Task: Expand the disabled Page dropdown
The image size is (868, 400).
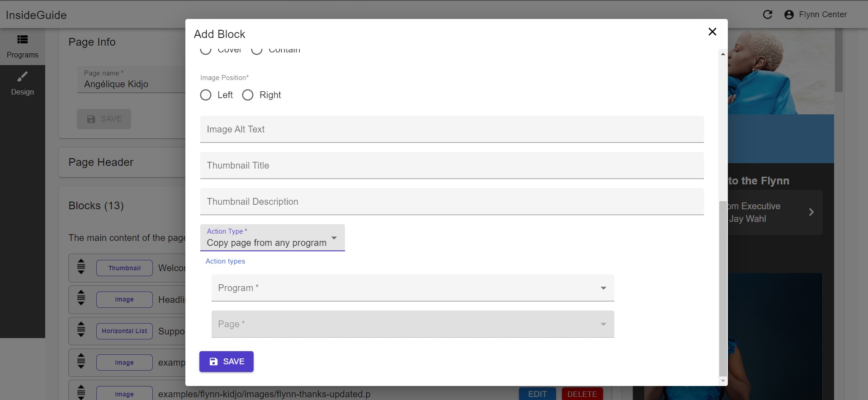Action: coord(412,324)
